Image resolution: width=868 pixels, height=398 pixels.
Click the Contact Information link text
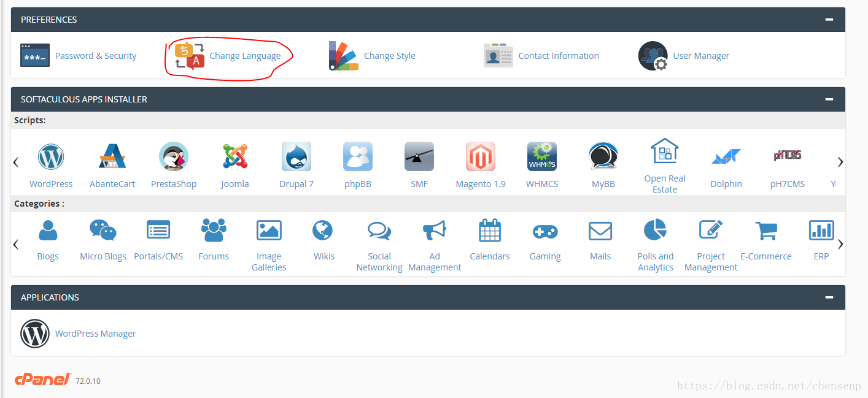click(559, 56)
